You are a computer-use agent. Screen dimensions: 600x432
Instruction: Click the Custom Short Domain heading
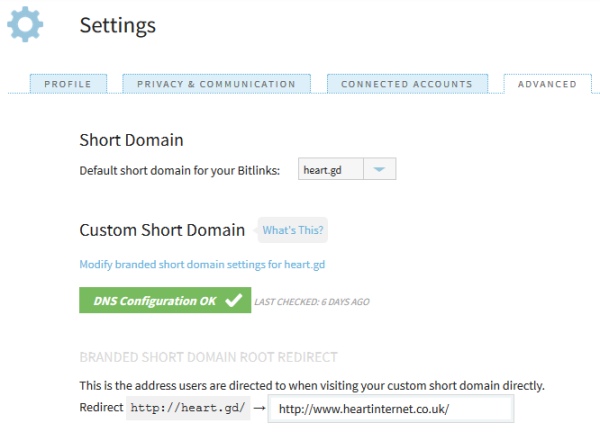tap(162, 230)
